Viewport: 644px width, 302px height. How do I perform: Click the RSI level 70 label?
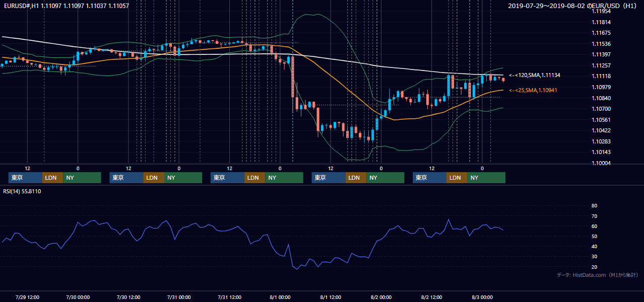pos(594,216)
